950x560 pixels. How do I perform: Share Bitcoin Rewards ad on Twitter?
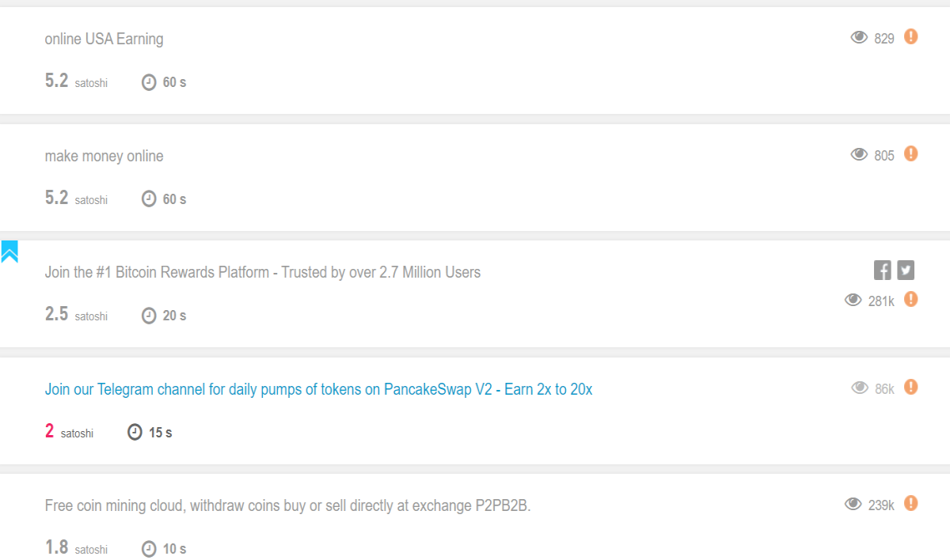click(x=906, y=271)
